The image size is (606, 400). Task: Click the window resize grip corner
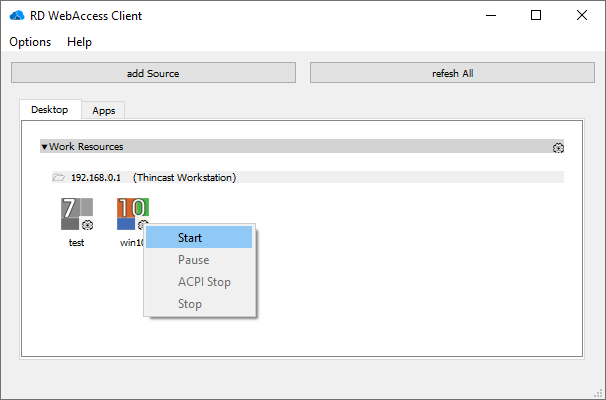pos(599,393)
